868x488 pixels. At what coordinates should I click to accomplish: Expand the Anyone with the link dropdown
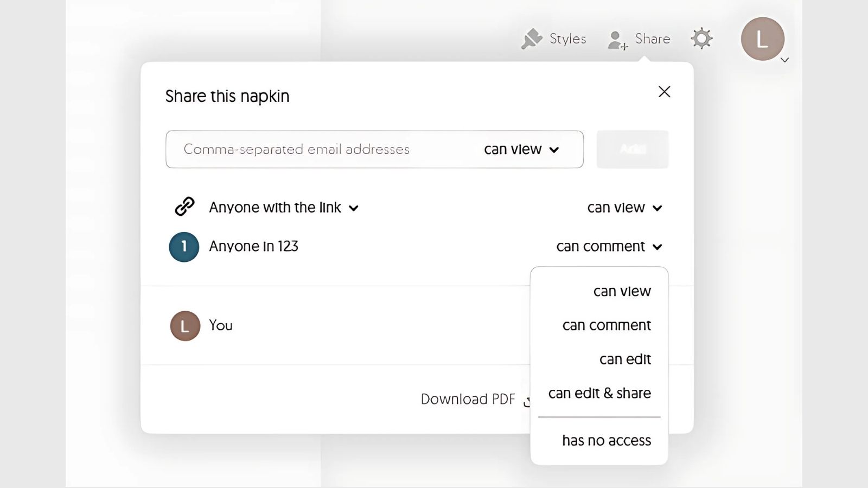tap(284, 208)
